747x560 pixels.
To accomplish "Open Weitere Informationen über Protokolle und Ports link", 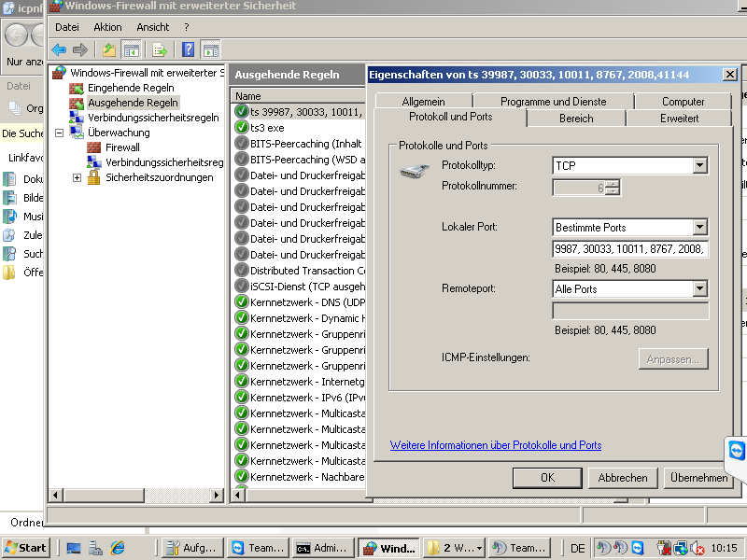I will (x=496, y=445).
